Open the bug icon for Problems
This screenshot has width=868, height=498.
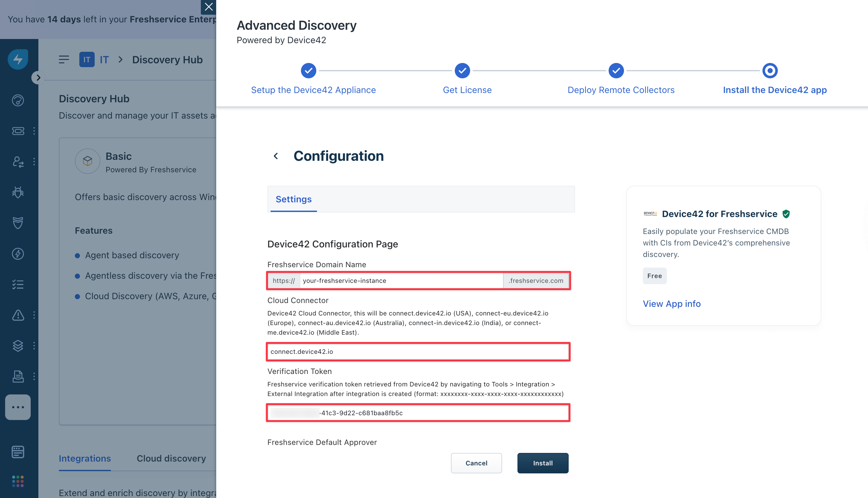point(18,192)
